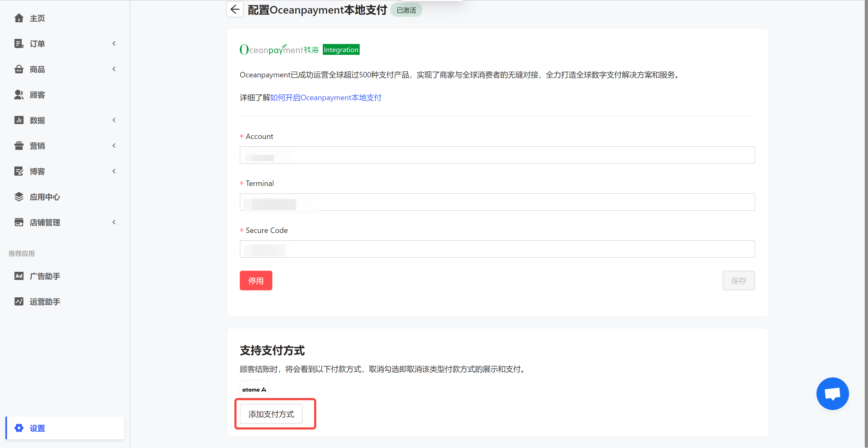Click the Blog pencil icon

tap(19, 171)
